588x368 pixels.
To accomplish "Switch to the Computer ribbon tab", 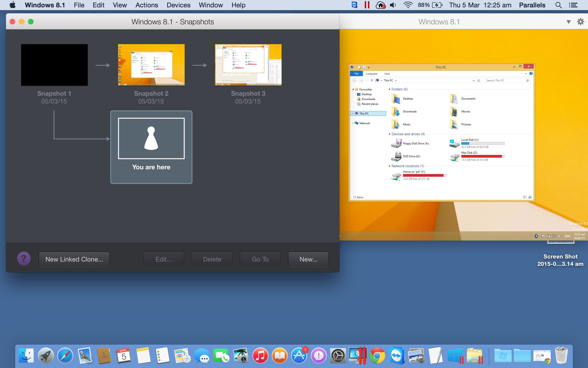I will click(x=371, y=74).
